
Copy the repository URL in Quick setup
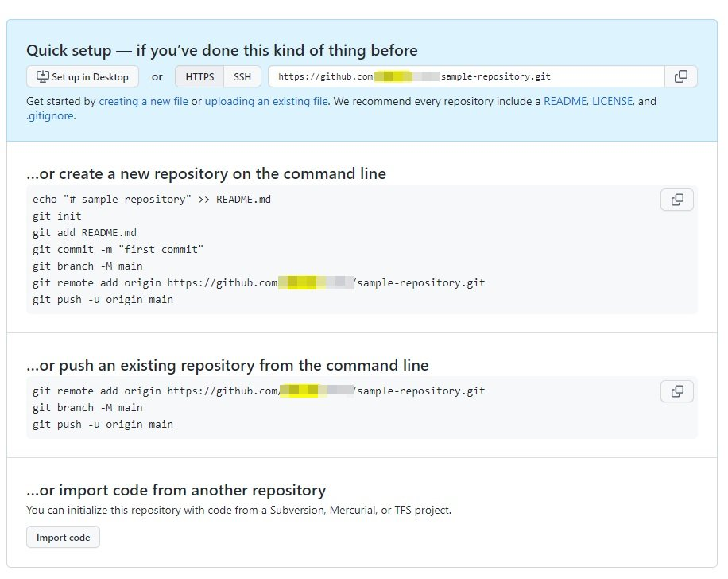[x=681, y=76]
